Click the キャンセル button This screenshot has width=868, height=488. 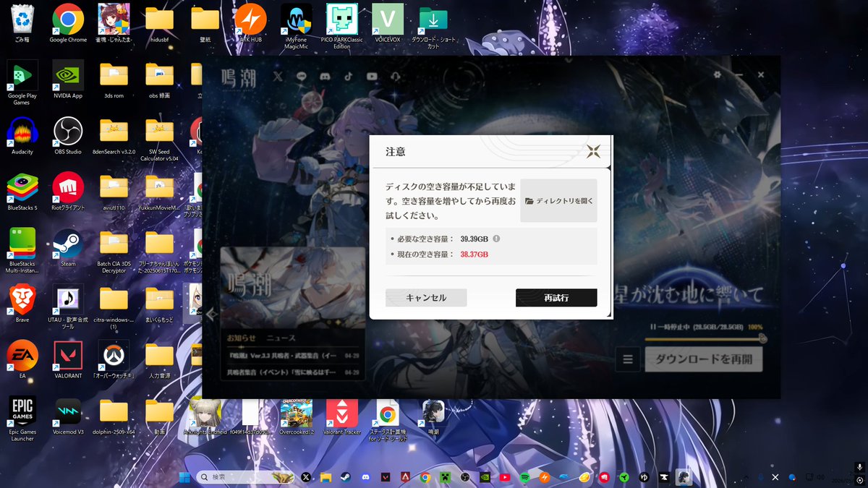pos(426,298)
